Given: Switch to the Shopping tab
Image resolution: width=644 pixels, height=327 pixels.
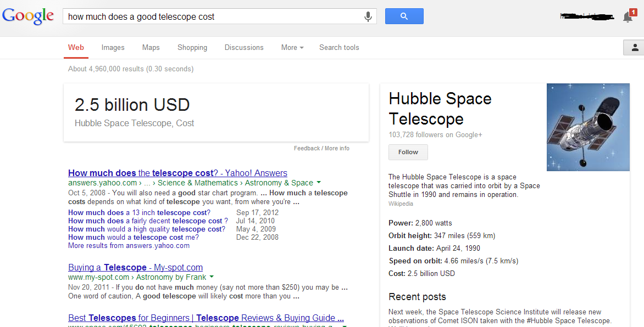Looking at the screenshot, I should point(192,48).
